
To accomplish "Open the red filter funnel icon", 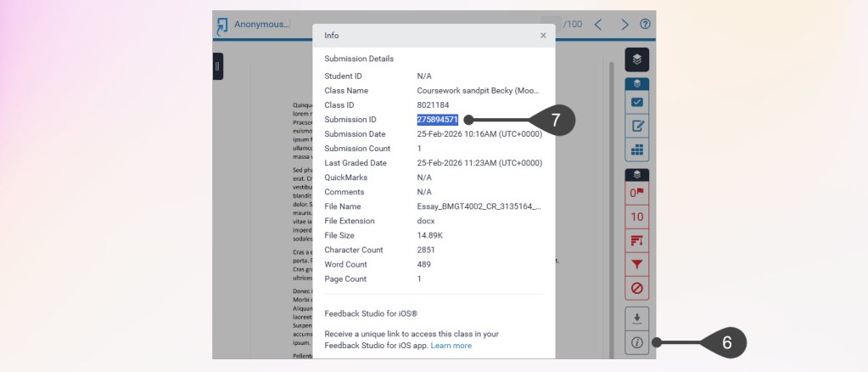I will coord(636,264).
